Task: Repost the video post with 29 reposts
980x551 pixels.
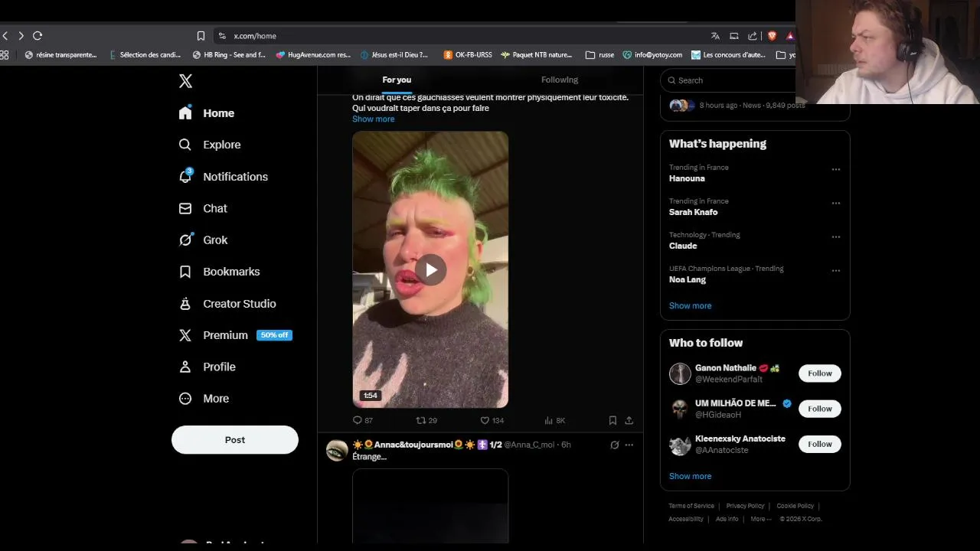Action: (x=426, y=420)
